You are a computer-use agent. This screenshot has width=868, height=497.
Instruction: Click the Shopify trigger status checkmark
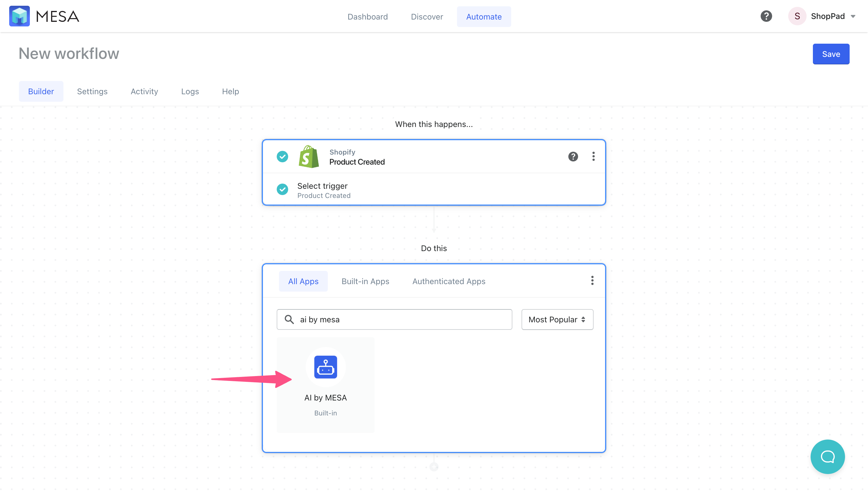click(x=282, y=157)
